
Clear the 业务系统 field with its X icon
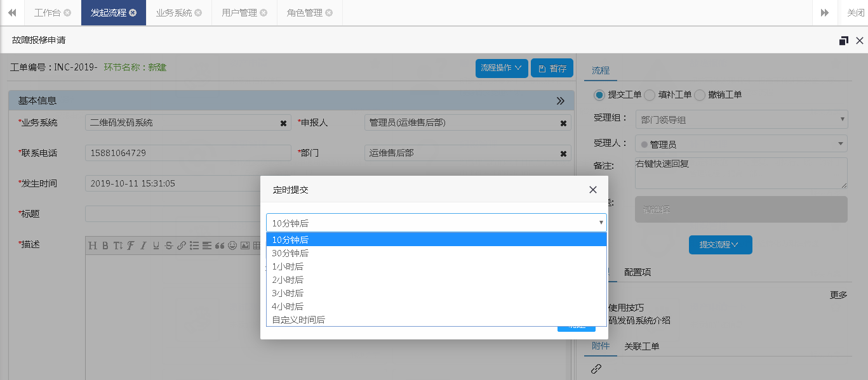point(283,123)
